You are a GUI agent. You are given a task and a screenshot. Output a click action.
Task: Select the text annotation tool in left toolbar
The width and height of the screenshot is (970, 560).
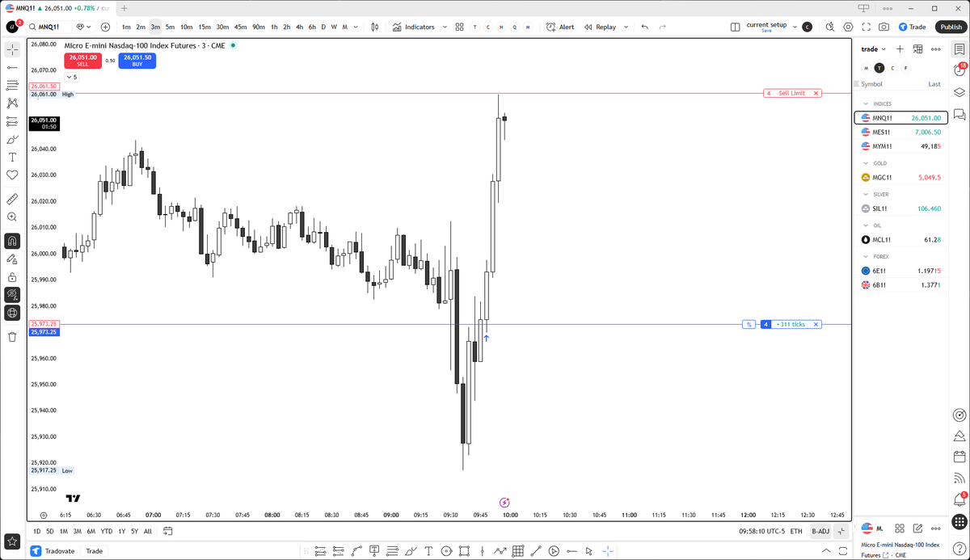(12, 157)
